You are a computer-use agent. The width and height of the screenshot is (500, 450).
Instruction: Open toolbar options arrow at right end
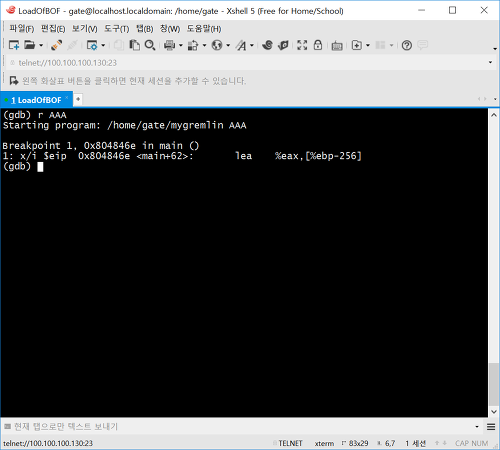pos(495,49)
